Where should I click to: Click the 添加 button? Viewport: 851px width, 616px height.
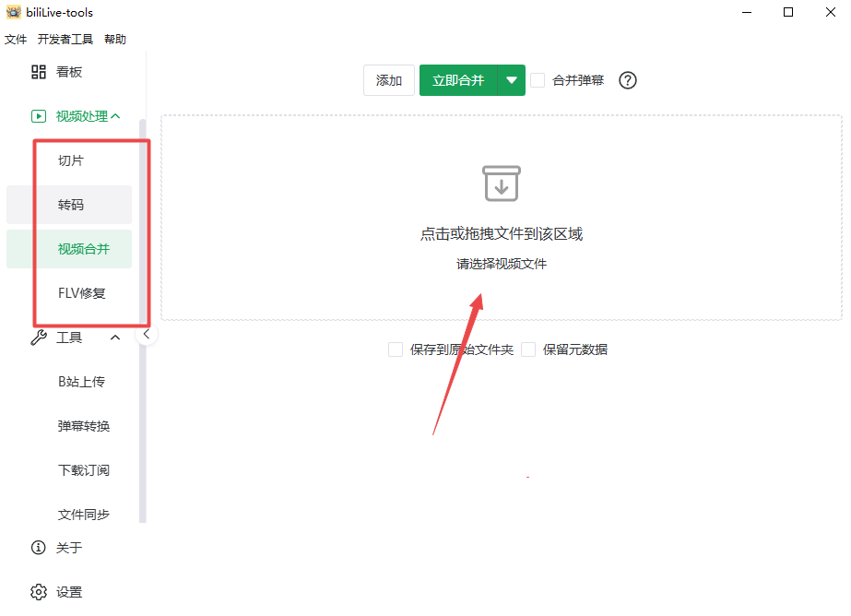point(389,80)
